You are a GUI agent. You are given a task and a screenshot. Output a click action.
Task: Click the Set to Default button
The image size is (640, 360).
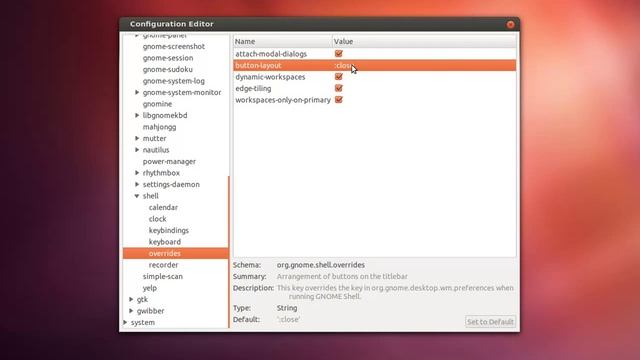click(490, 322)
